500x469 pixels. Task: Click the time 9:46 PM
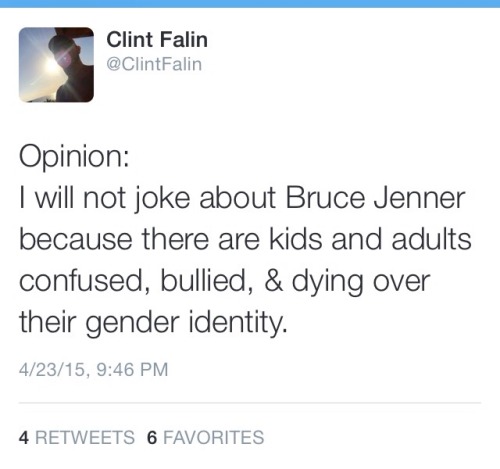(132, 370)
